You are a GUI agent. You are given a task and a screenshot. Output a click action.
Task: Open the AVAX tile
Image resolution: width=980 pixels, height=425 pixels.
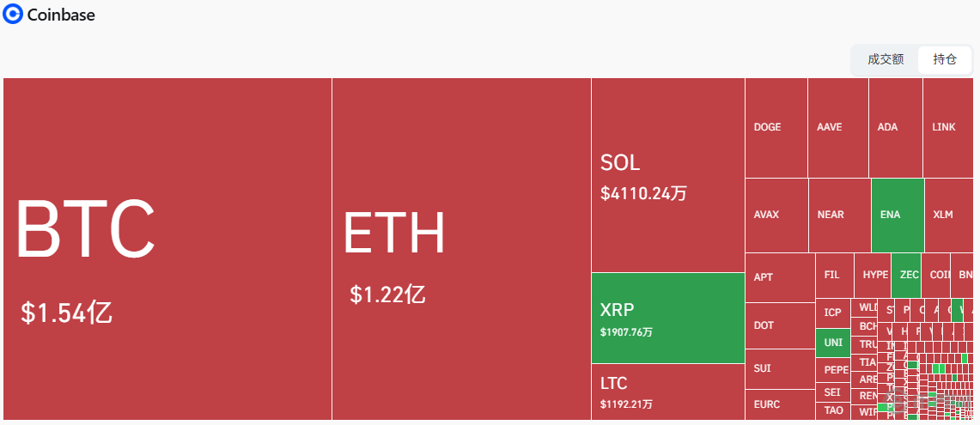pyautogui.click(x=776, y=215)
